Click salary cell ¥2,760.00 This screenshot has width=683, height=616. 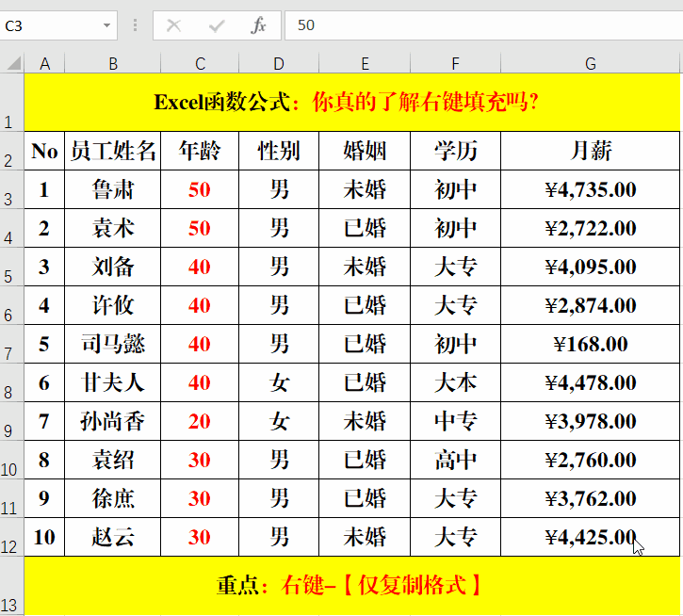coord(591,460)
